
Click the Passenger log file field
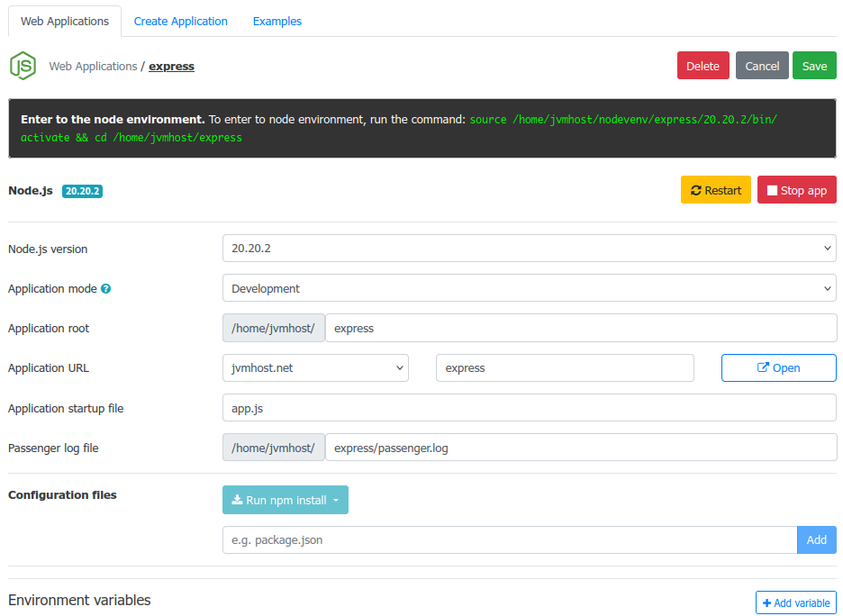tap(581, 448)
